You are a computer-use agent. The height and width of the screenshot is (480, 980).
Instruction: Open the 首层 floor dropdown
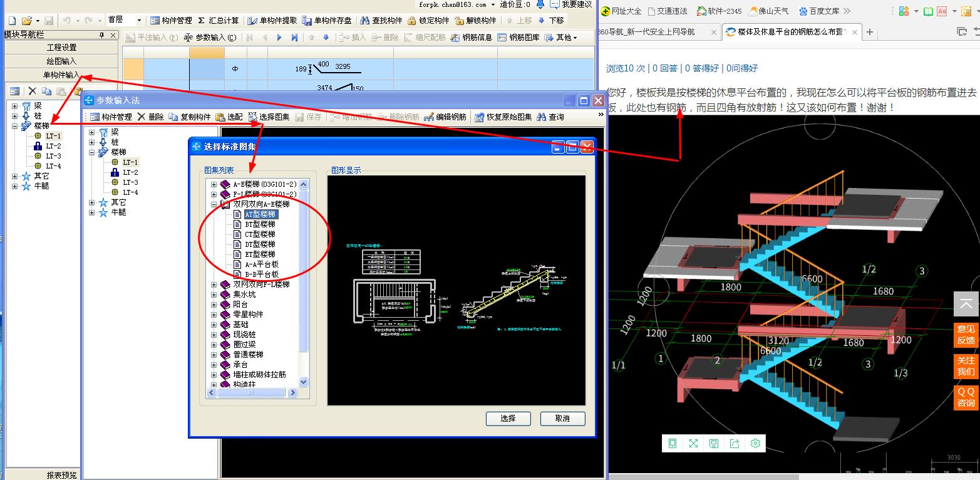[x=139, y=21]
